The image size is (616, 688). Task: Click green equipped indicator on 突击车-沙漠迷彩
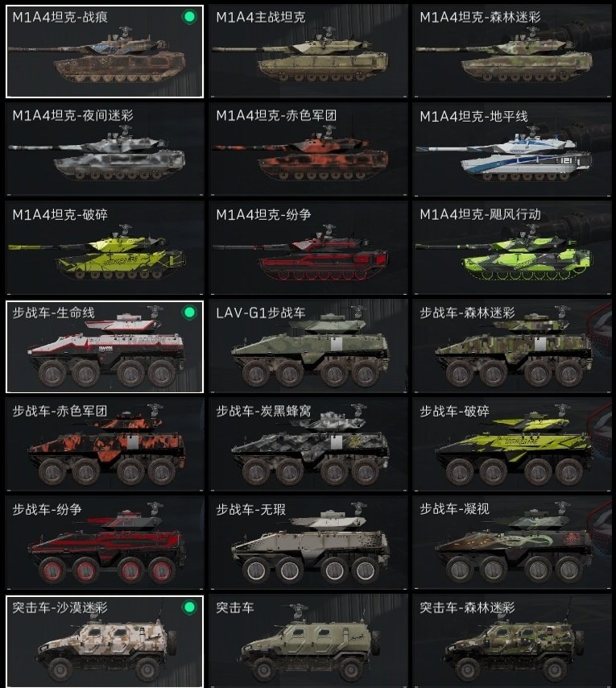tap(189, 607)
